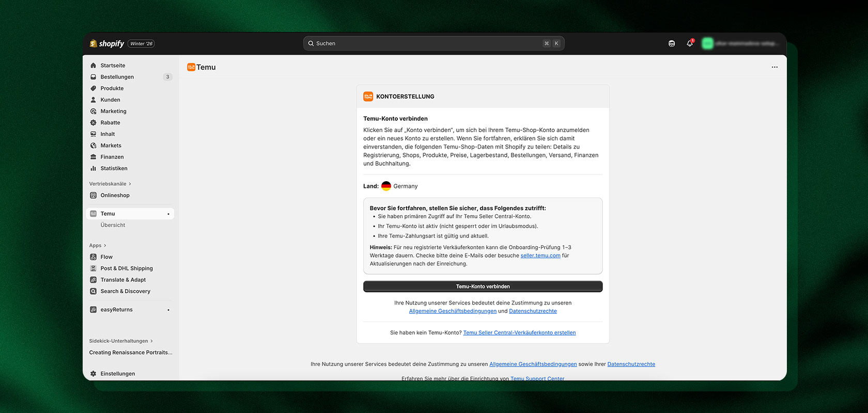868x413 pixels.
Task: Click the pin dot beside easyReturns
Action: tap(168, 310)
